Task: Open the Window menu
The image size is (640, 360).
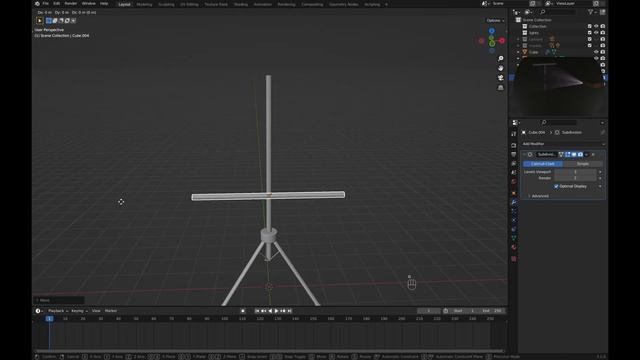Action: 89,4
